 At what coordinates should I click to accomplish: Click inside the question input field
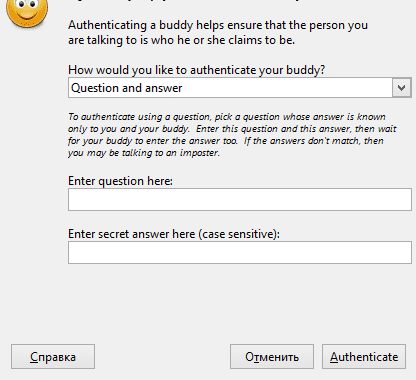(x=240, y=200)
